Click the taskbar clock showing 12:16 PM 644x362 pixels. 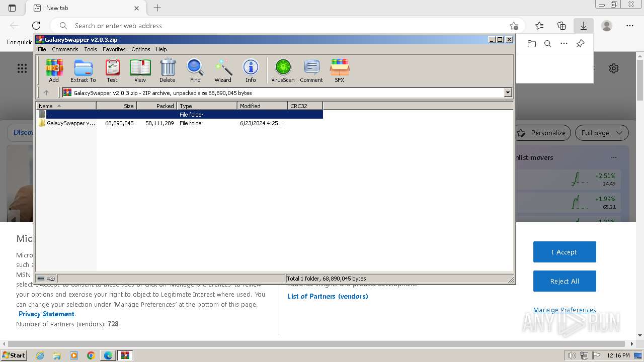click(x=618, y=355)
